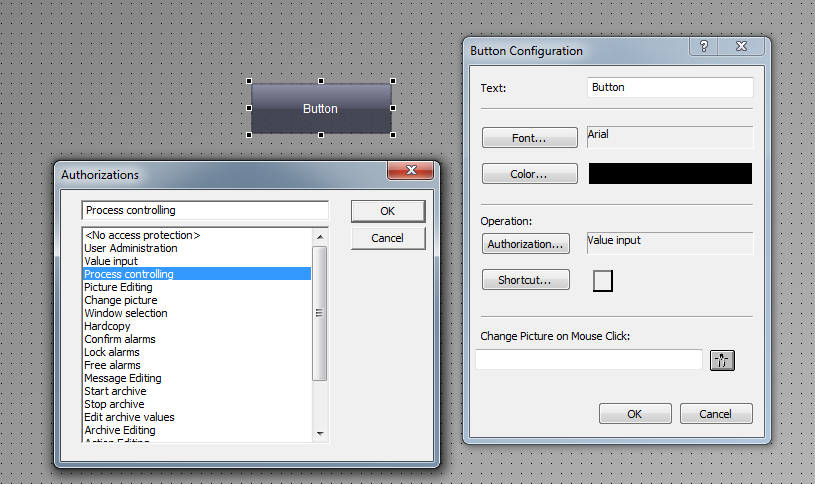Select Confirm alarms in list
The width and height of the screenshot is (815, 484).
tap(197, 339)
